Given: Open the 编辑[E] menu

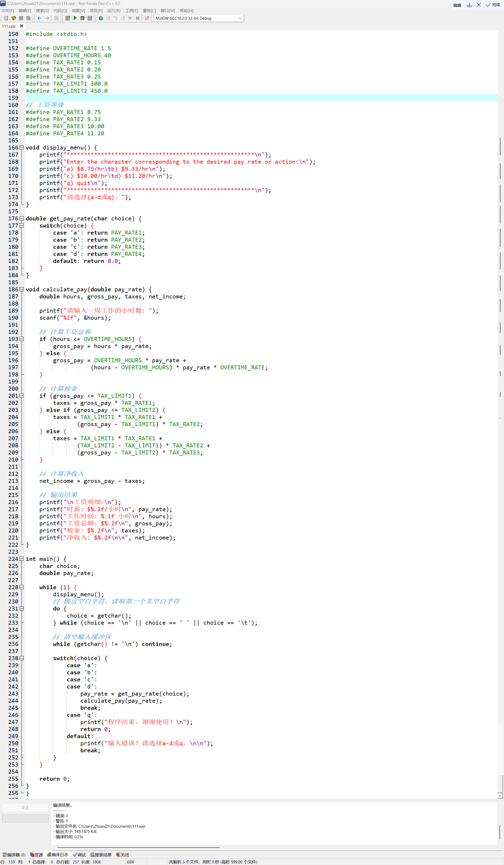Looking at the screenshot, I should pyautogui.click(x=25, y=11).
